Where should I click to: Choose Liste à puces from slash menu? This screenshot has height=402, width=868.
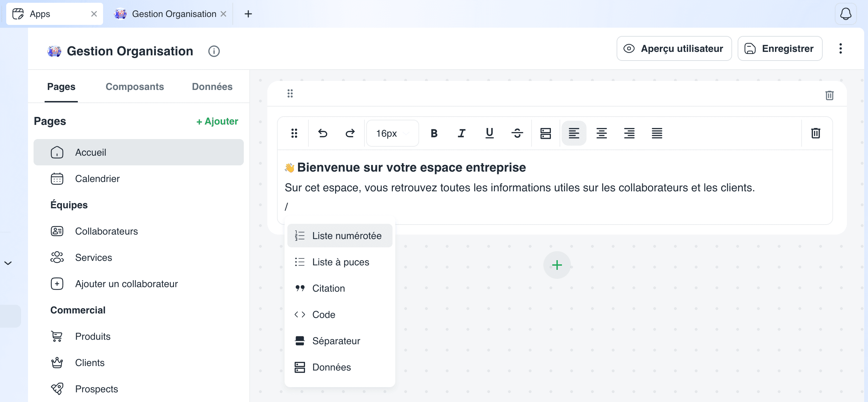[x=340, y=262]
